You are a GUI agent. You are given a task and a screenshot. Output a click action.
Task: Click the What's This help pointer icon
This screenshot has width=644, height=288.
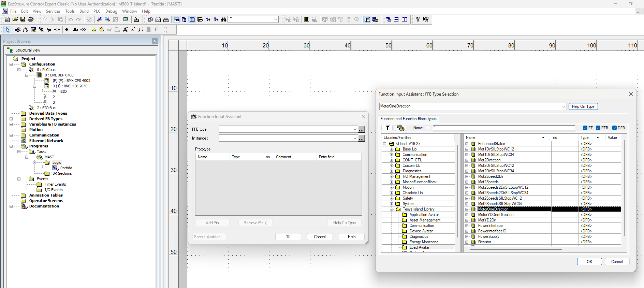(426, 19)
